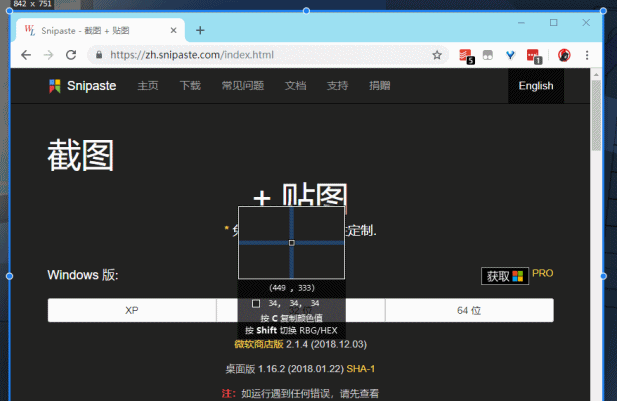Click the 截图 headline text
Viewport: 617px width, 401px height.
pos(81,155)
